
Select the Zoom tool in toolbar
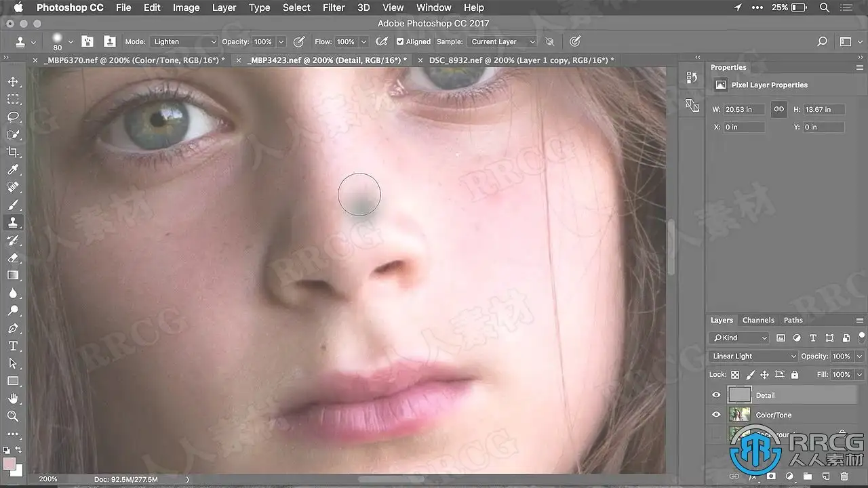tap(13, 416)
